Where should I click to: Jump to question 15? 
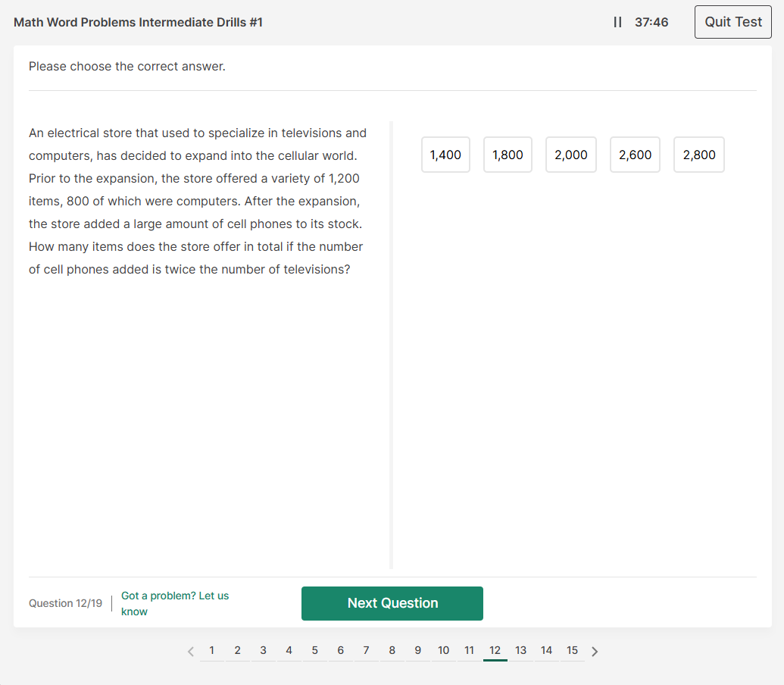(573, 650)
